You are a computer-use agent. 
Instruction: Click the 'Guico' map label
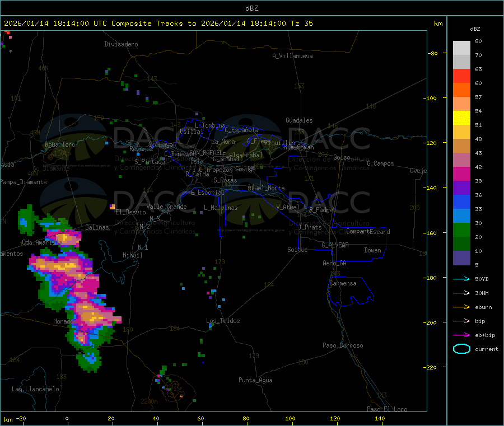click(x=342, y=157)
